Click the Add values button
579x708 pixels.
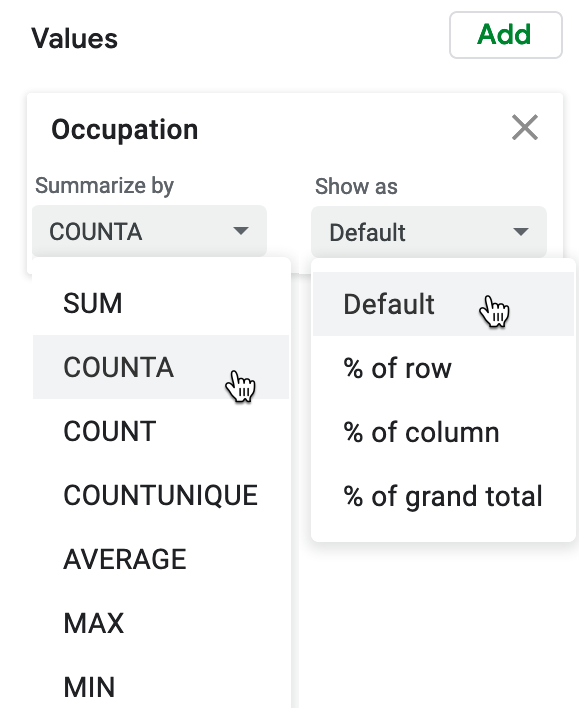pos(506,35)
